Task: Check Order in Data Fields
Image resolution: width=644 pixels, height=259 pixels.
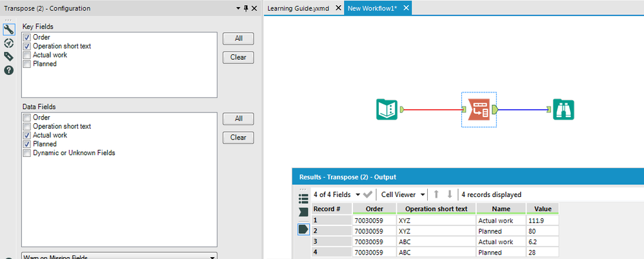Action: coord(26,117)
